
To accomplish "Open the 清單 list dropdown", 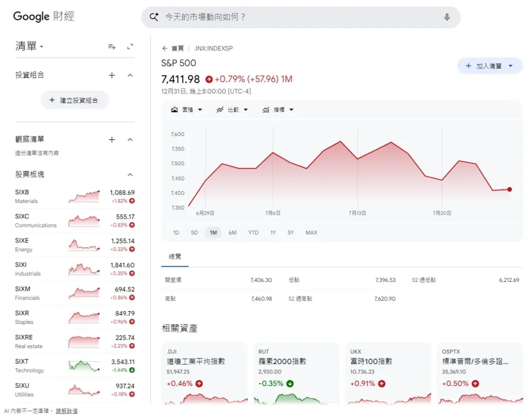I will point(29,46).
